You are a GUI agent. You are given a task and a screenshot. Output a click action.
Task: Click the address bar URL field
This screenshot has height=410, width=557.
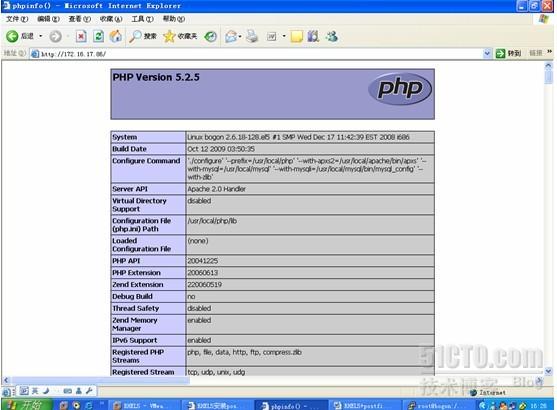261,54
